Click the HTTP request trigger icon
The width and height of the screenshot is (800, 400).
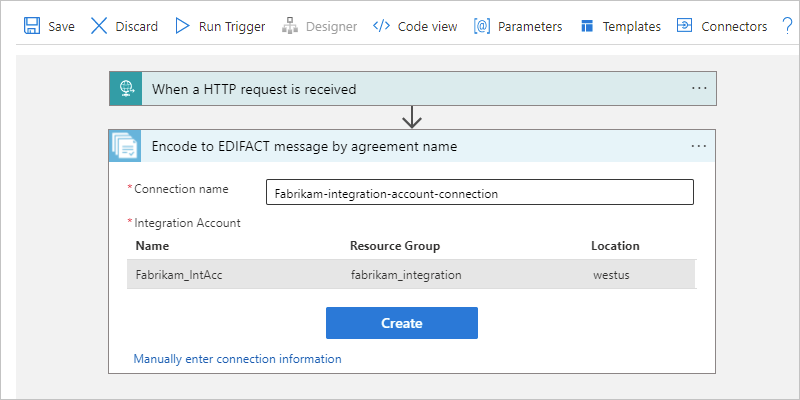coord(126,89)
